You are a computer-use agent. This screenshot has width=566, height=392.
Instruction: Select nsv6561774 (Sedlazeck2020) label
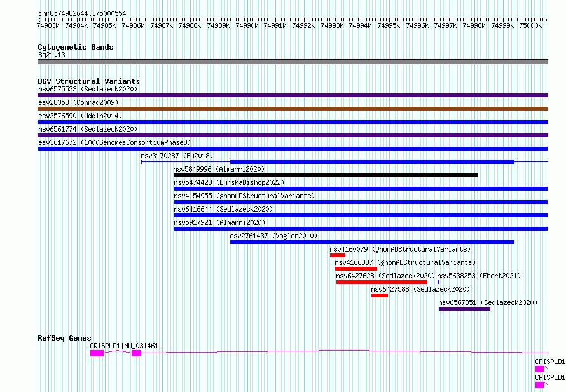tap(88, 129)
